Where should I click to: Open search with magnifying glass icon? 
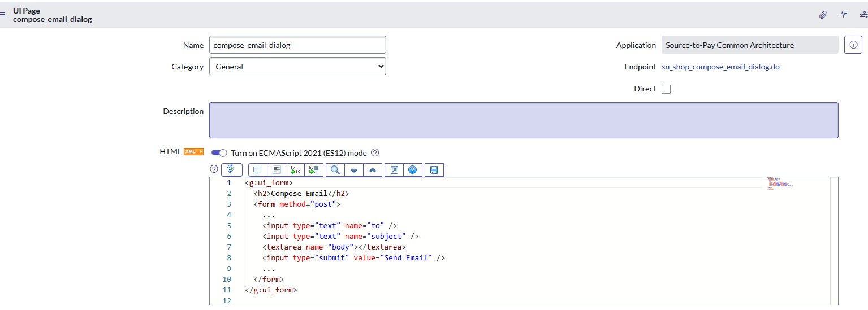pyautogui.click(x=335, y=169)
